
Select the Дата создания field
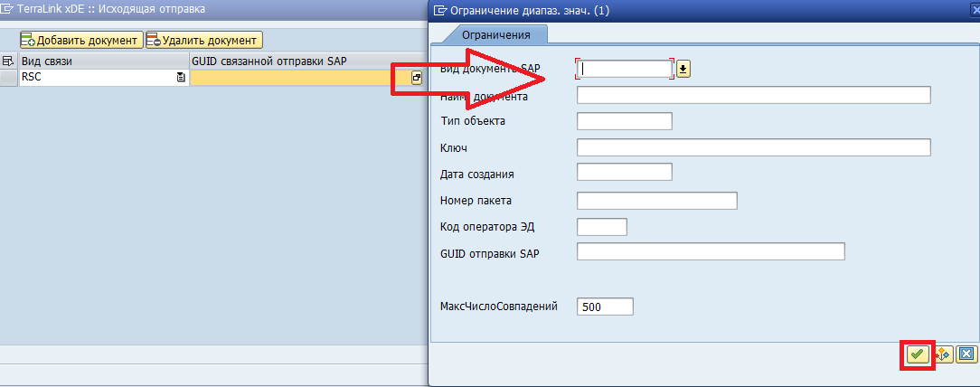[x=624, y=173]
